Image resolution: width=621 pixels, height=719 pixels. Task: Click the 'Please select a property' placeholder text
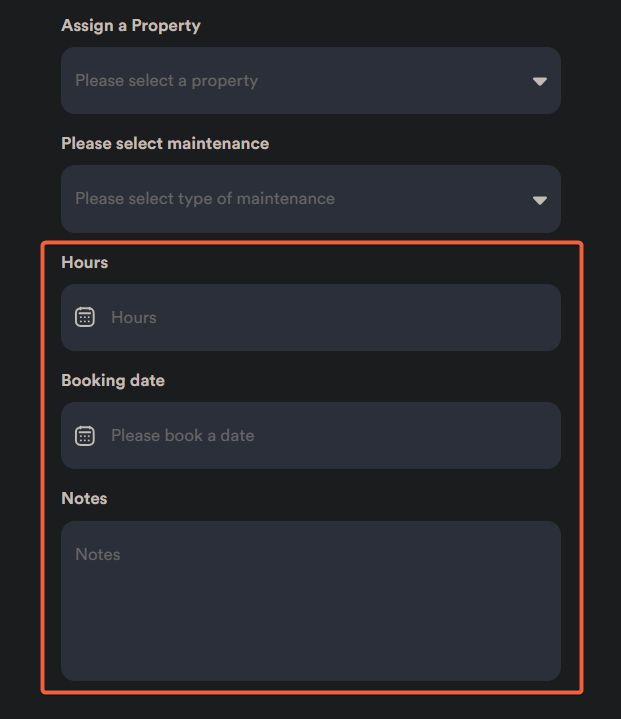(x=166, y=80)
